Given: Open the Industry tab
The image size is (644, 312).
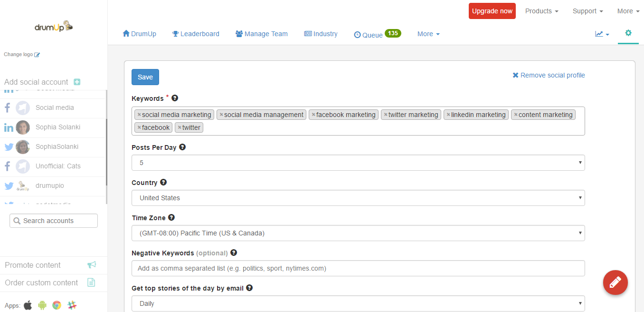Looking at the screenshot, I should point(321,34).
